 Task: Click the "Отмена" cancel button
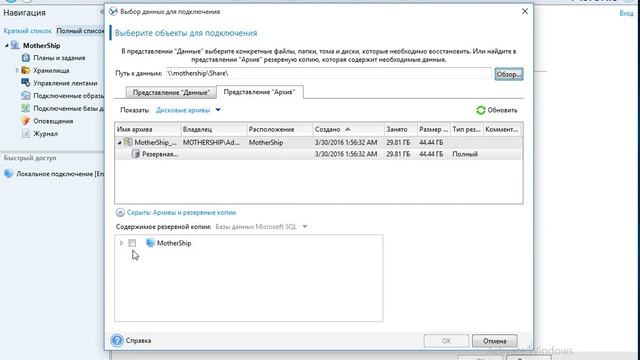(495, 341)
